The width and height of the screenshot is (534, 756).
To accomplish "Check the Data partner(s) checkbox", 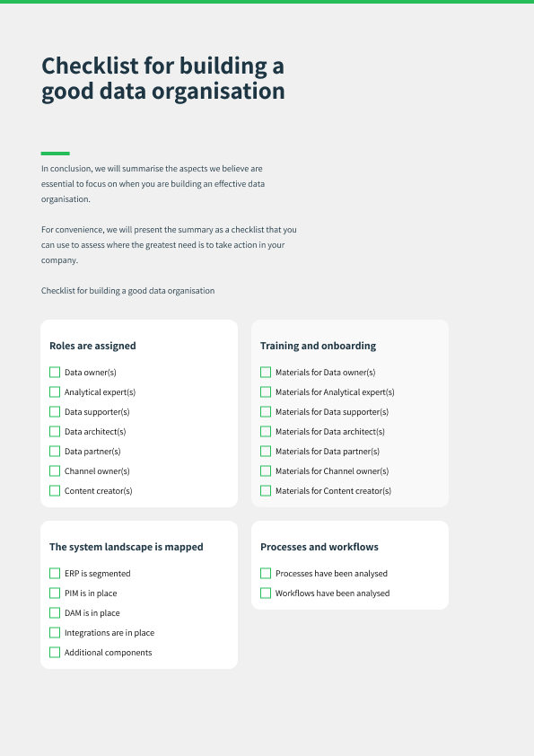I will coord(55,452).
